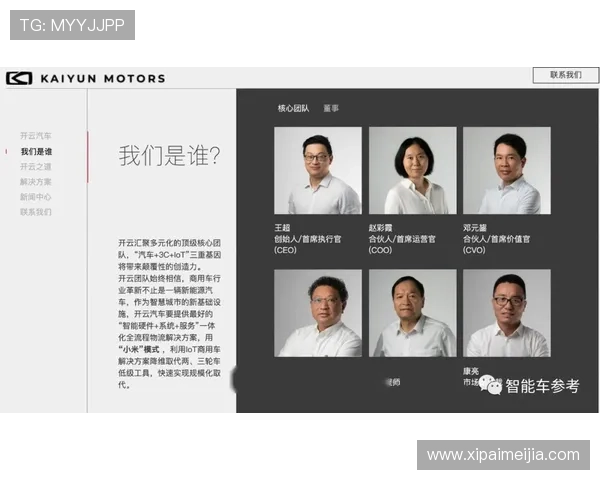Click the photo of 康亮
Image resolution: width=600 pixels, height=480 pixels.
[x=507, y=313]
